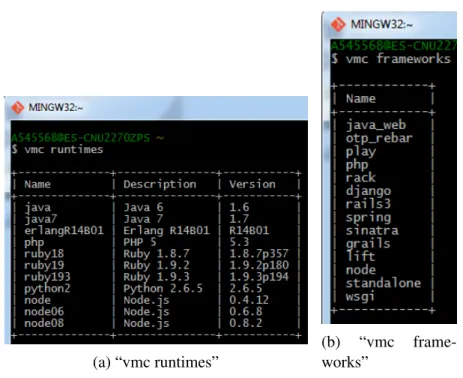Screen dimensions: 463x378
Task: Click version '1.9.3p194'
Action: [x=259, y=277]
